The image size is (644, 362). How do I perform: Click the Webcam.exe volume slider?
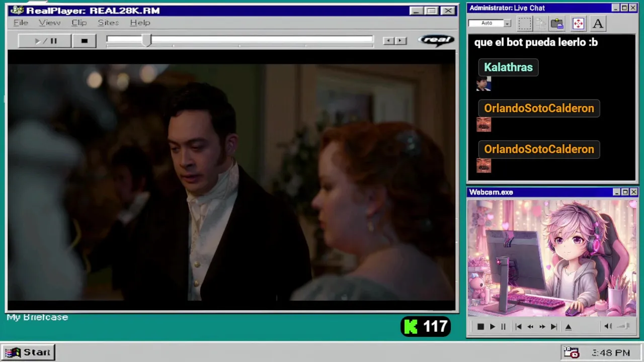pyautogui.click(x=623, y=326)
